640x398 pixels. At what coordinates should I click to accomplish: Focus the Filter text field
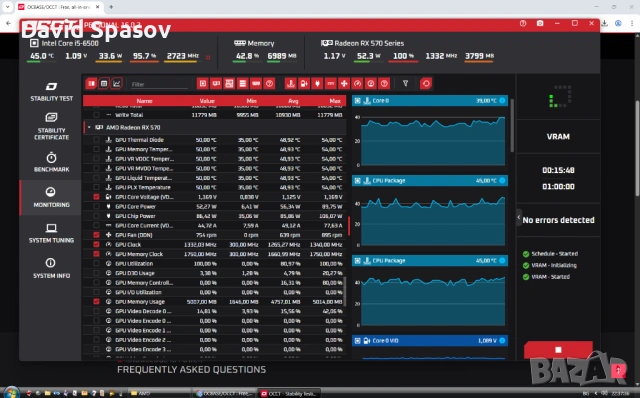click(x=159, y=84)
